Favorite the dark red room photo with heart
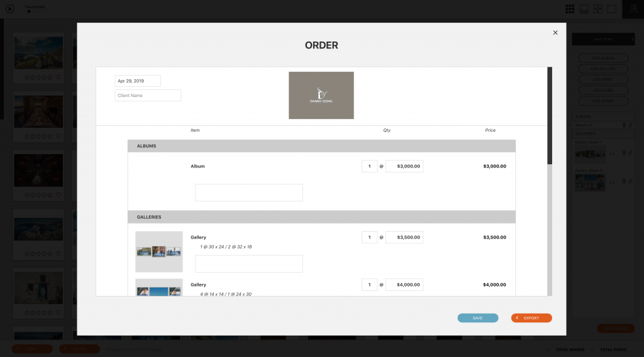The image size is (644, 357). 58,195
